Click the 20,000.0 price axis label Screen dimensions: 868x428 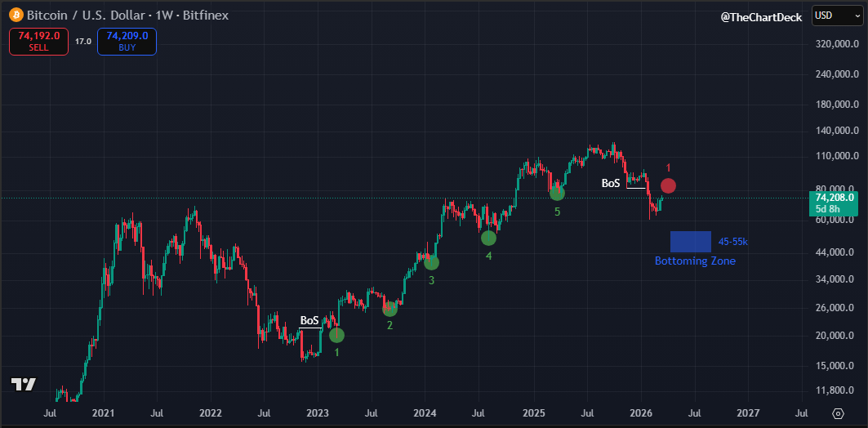pyautogui.click(x=835, y=336)
